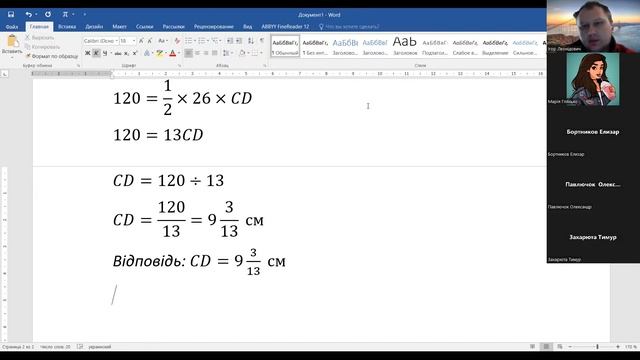Switch to the Вставка tab
This screenshot has width=640, height=360.
point(67,27)
